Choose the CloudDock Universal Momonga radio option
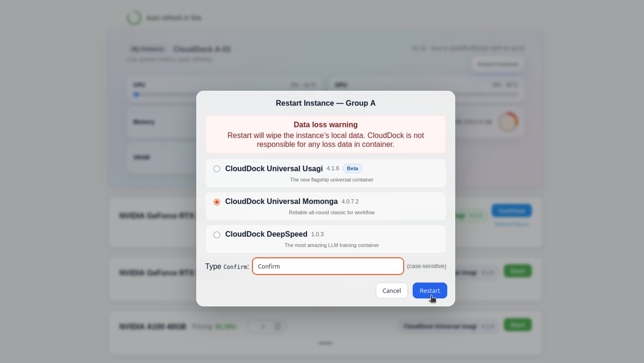 pyautogui.click(x=217, y=202)
